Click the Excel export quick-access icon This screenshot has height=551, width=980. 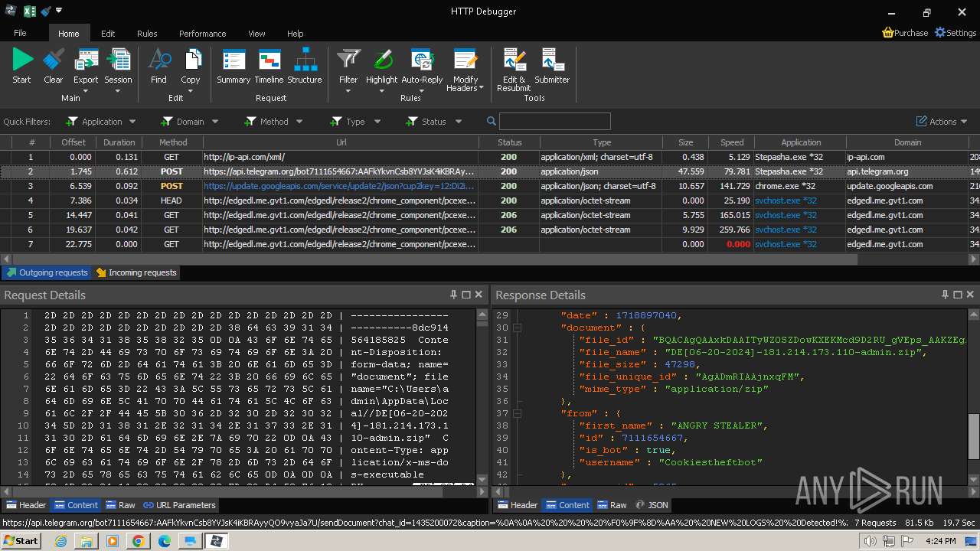point(29,11)
